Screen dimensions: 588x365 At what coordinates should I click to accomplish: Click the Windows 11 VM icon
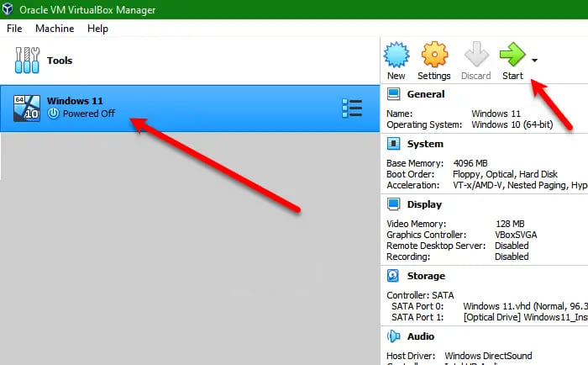point(28,108)
